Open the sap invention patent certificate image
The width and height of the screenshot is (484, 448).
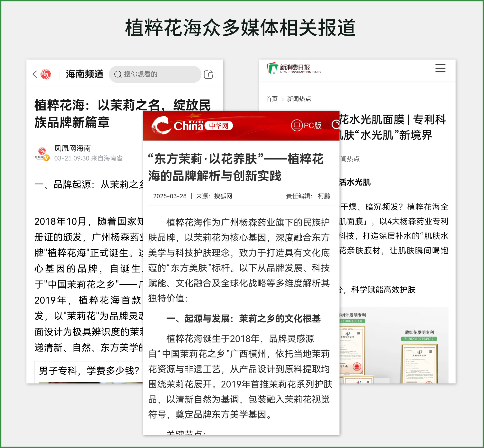(x=352, y=351)
